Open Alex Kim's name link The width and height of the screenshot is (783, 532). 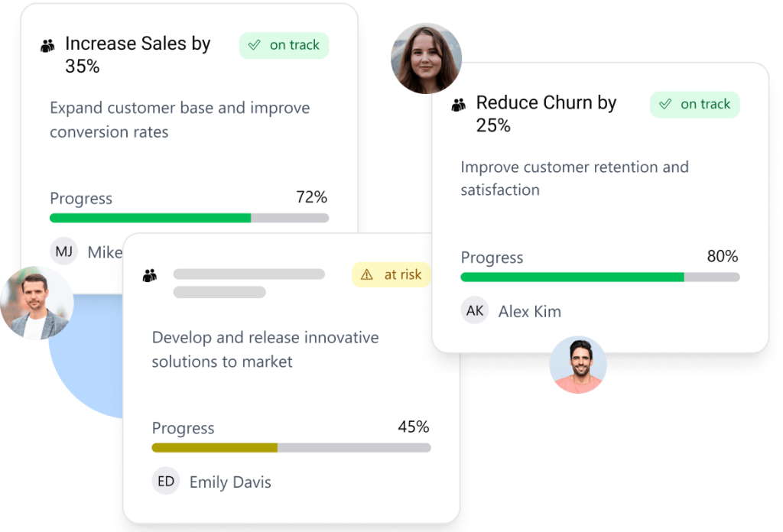point(530,311)
